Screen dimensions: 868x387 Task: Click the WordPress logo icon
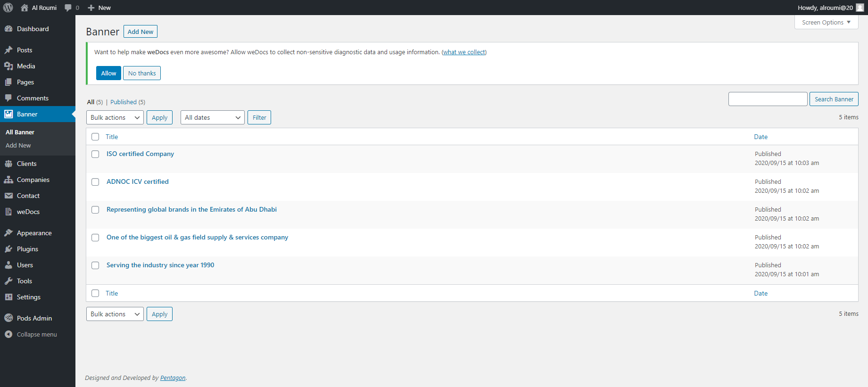tap(8, 8)
